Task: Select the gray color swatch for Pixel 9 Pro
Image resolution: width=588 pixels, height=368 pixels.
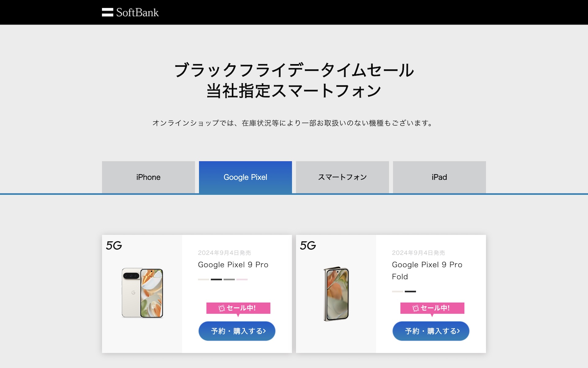Action: [x=229, y=279]
